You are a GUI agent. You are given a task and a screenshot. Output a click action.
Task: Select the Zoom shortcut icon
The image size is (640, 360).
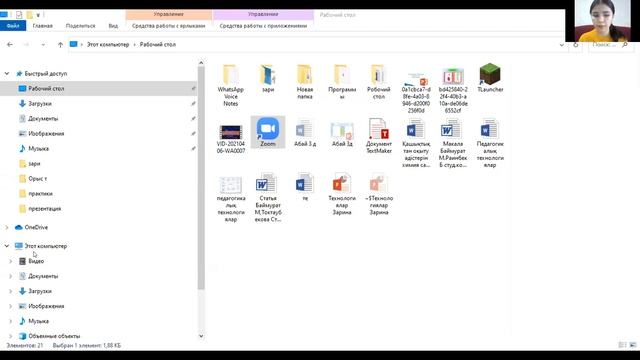coord(268,132)
